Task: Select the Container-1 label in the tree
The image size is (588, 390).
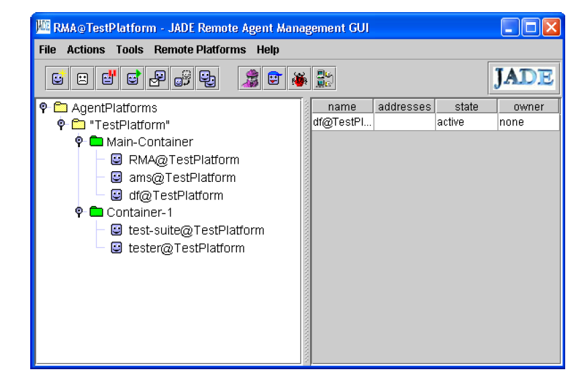Action: click(140, 212)
